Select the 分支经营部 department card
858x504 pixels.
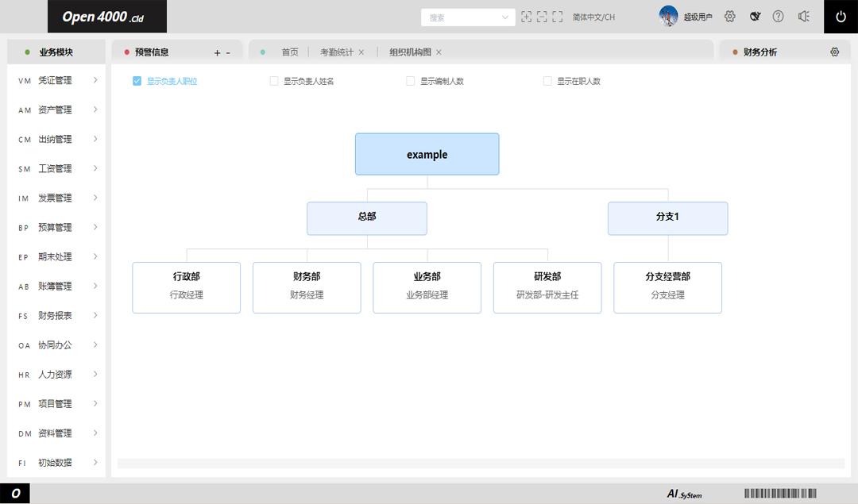coord(667,287)
